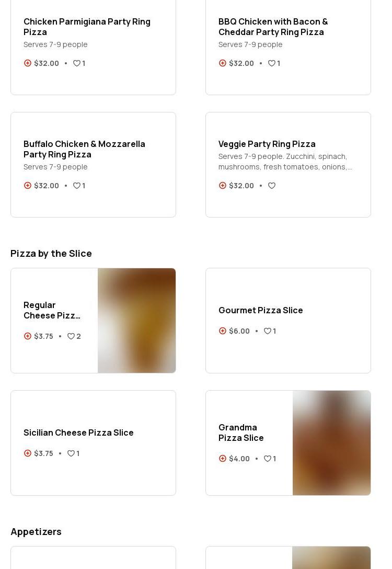Favorite the Regular Cheese Pizza slice
Screen dimensions: 392x569
pyautogui.click(x=71, y=336)
